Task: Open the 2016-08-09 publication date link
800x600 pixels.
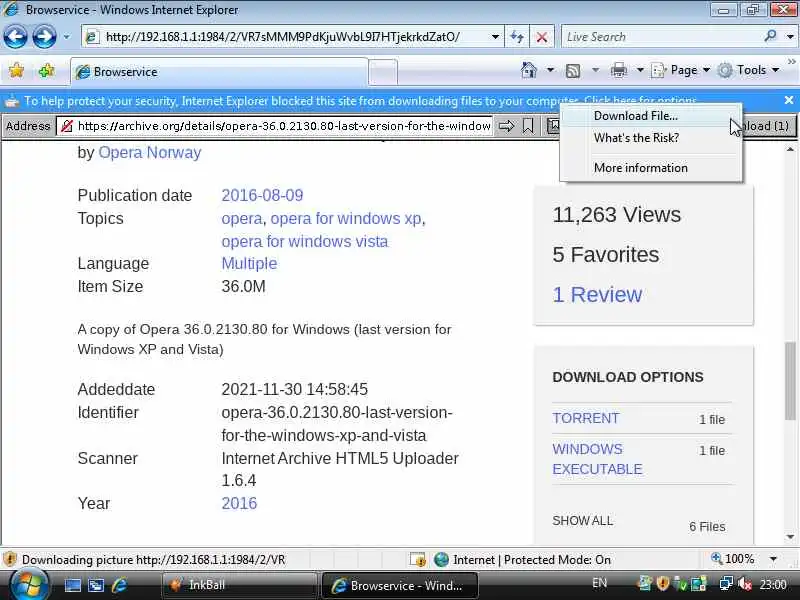Action: [262, 195]
